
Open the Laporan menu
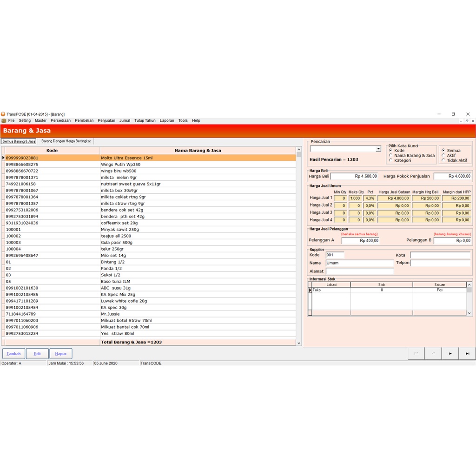tap(167, 120)
